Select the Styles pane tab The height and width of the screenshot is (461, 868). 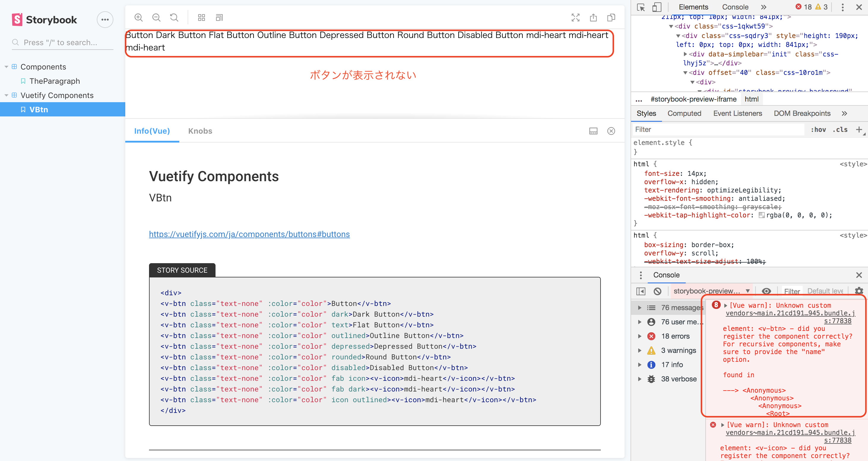646,114
